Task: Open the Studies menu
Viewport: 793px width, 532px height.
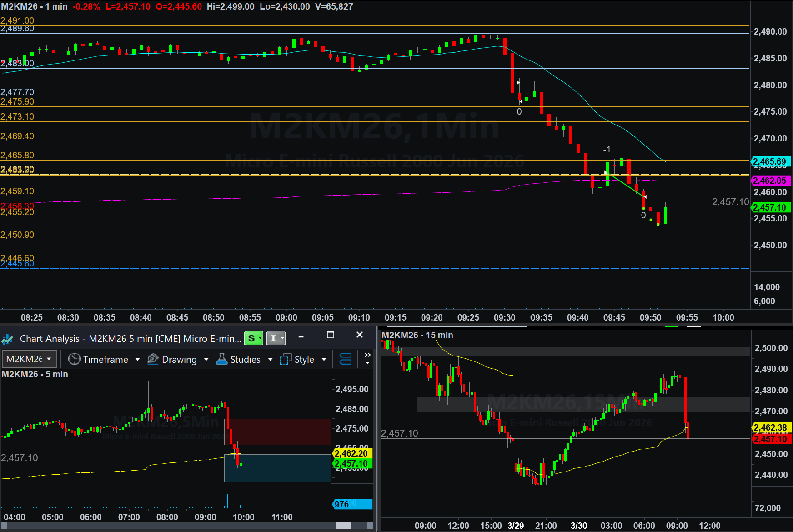Action: (246, 359)
